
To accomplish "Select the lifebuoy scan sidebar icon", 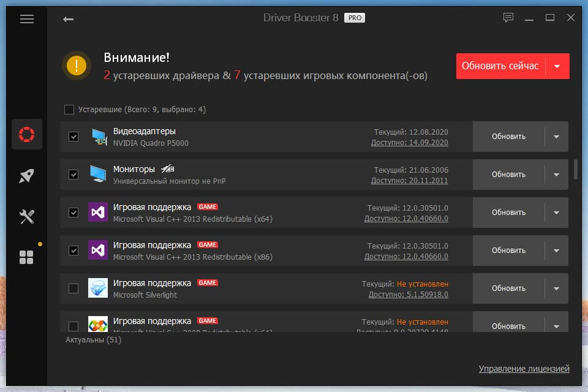I will click(26, 134).
